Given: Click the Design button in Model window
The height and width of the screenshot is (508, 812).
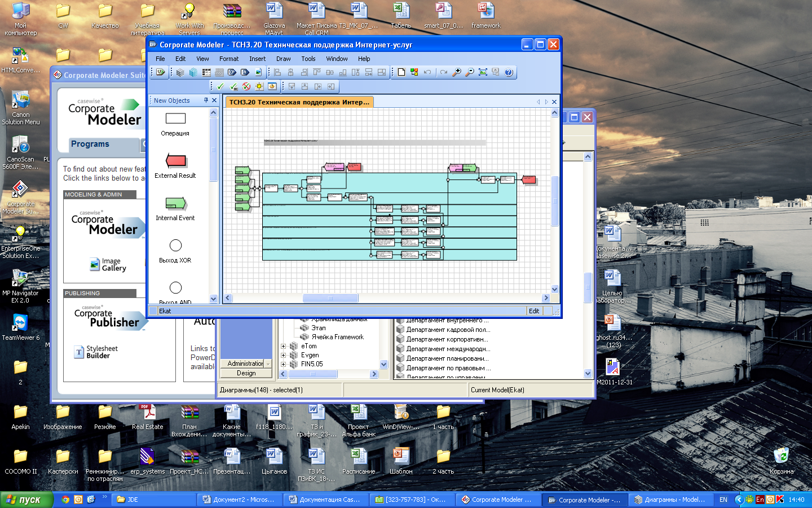Looking at the screenshot, I should click(x=246, y=373).
